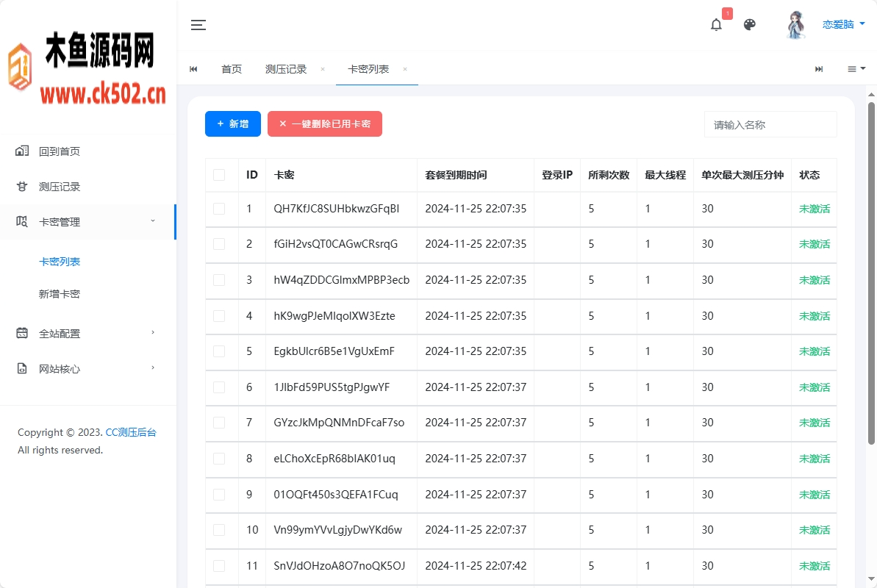Viewport: 877px width, 588px height.
Task: Click the vertical scrollbar thumb
Action: (871, 273)
